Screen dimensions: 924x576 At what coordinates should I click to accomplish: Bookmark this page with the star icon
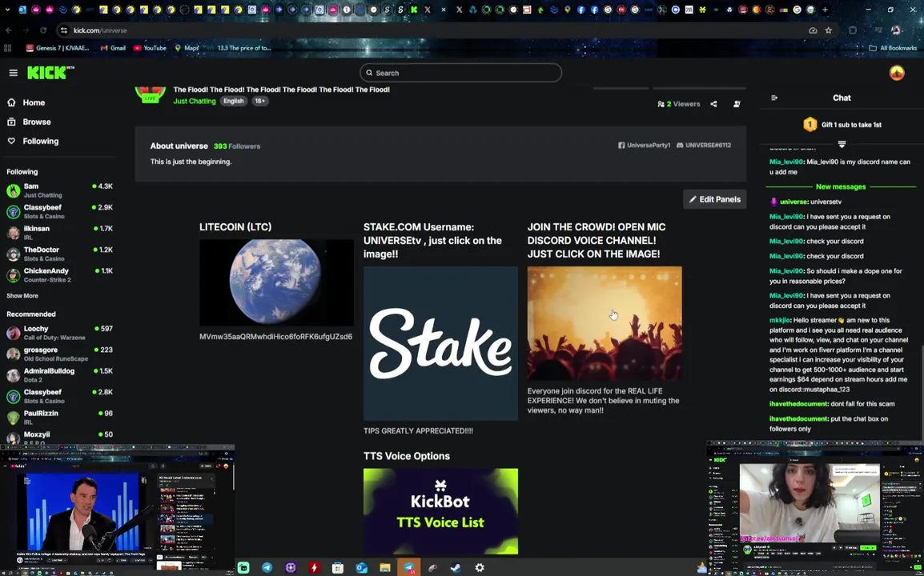tap(829, 30)
